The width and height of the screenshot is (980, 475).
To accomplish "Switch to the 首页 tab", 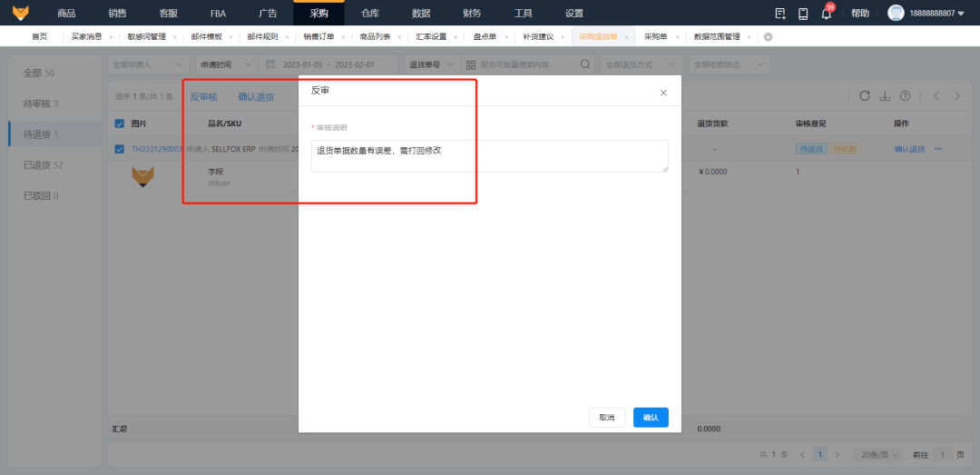I will coord(39,37).
